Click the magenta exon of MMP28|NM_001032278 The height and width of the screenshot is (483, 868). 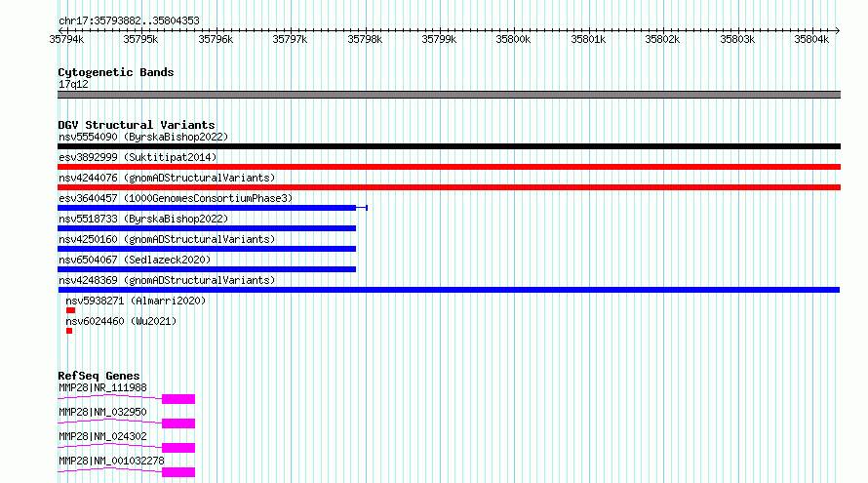[178, 472]
